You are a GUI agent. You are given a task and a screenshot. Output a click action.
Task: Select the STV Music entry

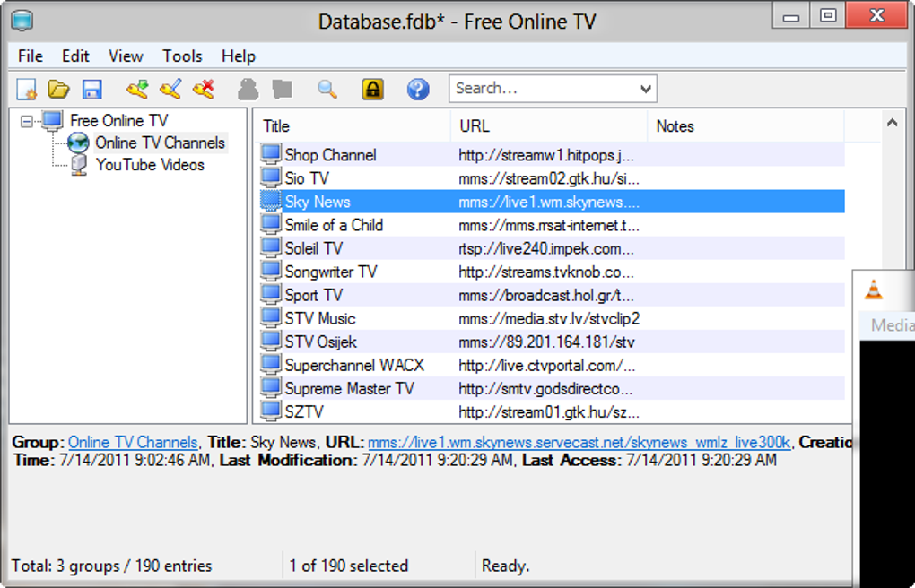point(552,318)
